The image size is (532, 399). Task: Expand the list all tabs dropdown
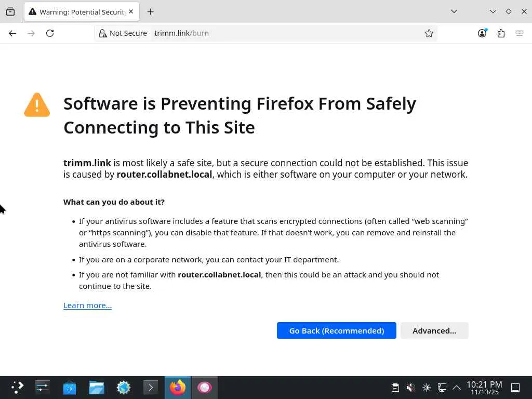pos(454,11)
